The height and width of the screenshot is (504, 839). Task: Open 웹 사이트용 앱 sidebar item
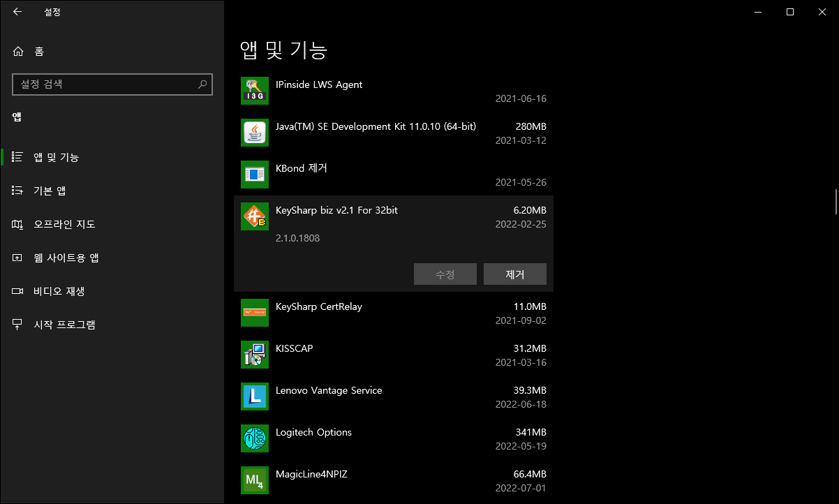click(112, 258)
